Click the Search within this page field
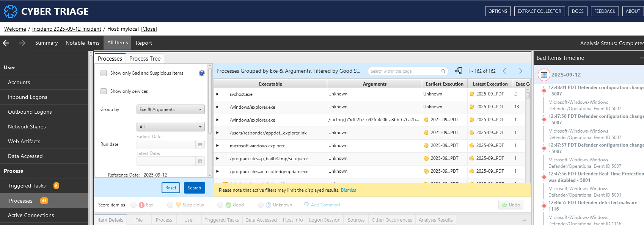This screenshot has height=225, width=644. [405, 71]
